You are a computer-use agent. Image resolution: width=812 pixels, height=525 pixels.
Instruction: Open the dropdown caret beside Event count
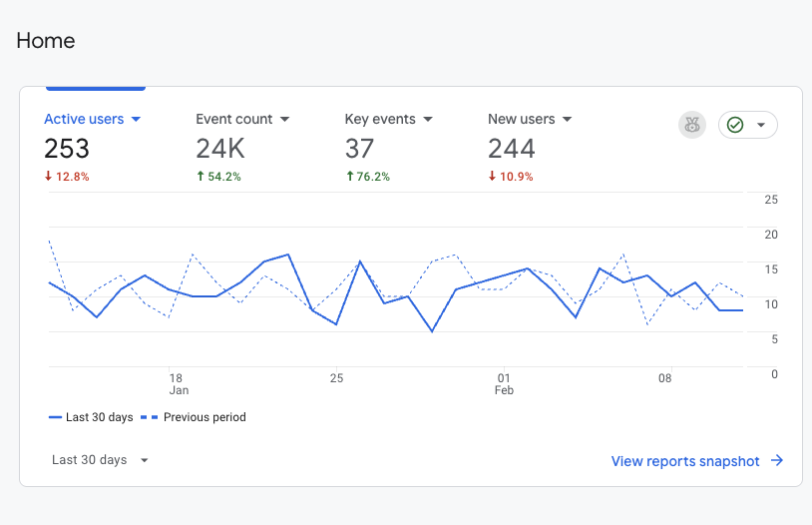[x=284, y=120]
